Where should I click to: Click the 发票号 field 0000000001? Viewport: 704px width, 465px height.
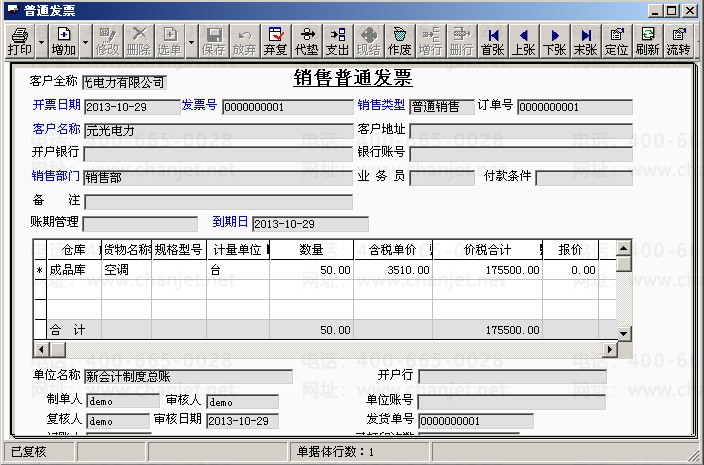point(287,107)
